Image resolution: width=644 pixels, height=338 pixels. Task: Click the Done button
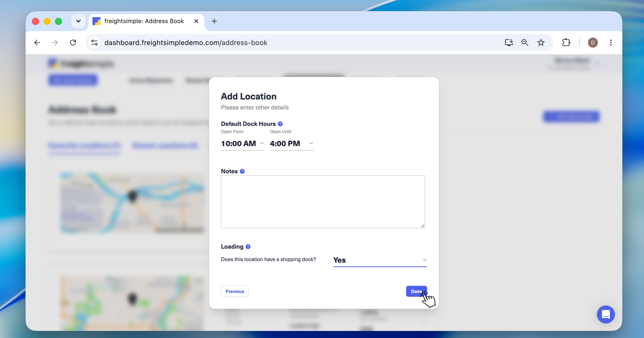(416, 291)
